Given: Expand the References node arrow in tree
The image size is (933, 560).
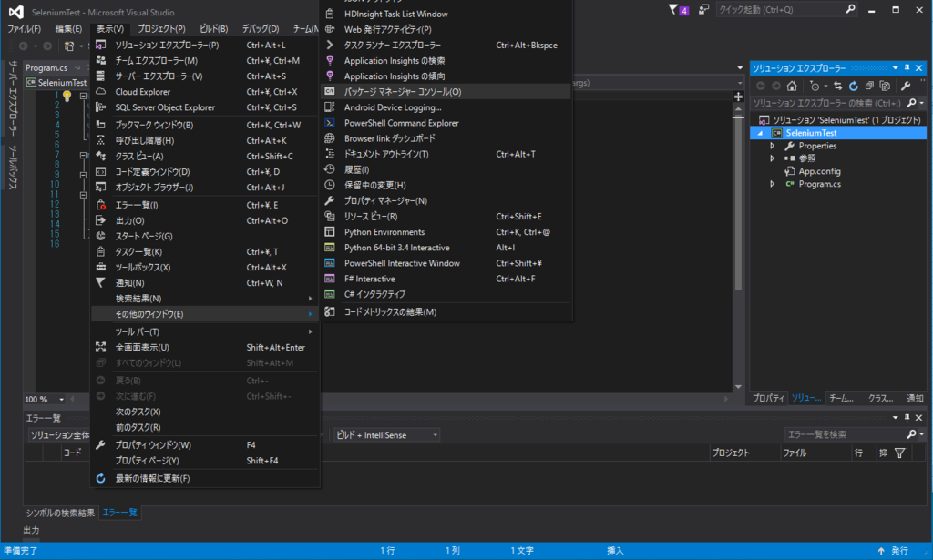Looking at the screenshot, I should (x=773, y=158).
